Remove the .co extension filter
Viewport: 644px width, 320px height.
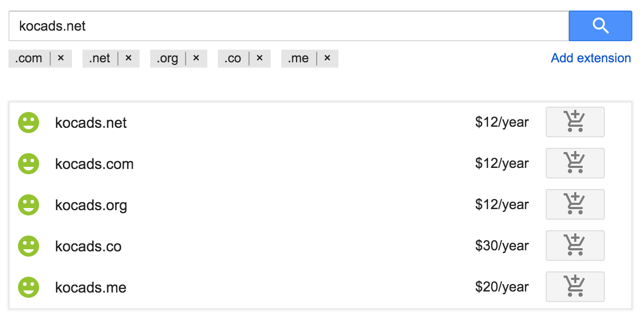coord(260,58)
